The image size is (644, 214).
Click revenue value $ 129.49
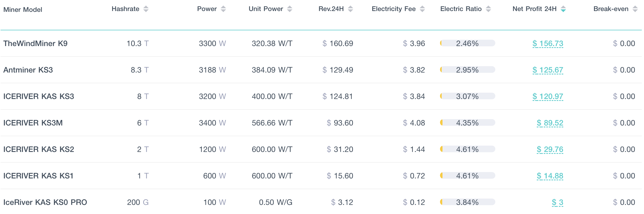[338, 70]
